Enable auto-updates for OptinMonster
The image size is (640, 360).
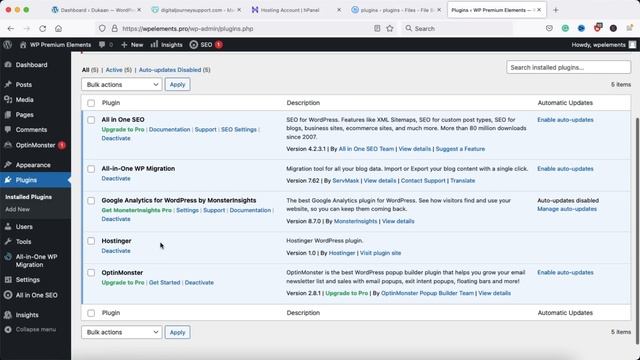click(x=565, y=273)
